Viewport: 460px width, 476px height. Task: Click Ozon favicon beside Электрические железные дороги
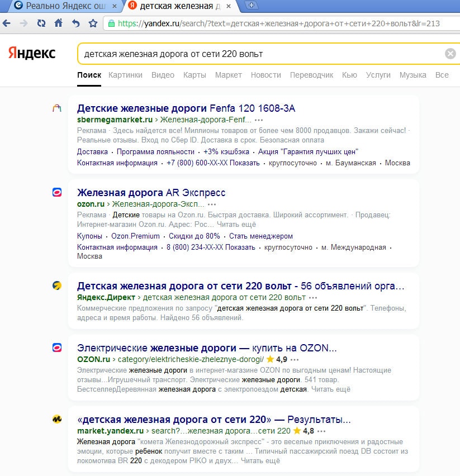[x=57, y=348]
